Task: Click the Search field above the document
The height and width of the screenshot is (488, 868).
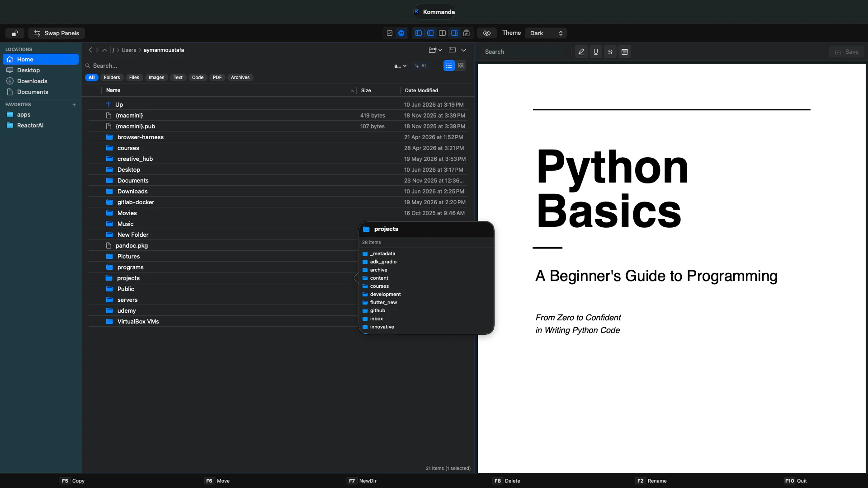Action: [523, 52]
